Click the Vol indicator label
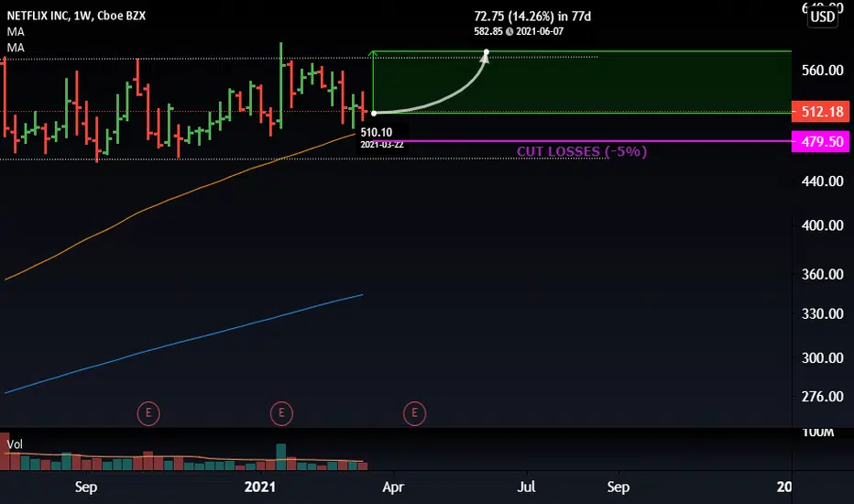Screen dimensions: 854x504 pyautogui.click(x=15, y=444)
